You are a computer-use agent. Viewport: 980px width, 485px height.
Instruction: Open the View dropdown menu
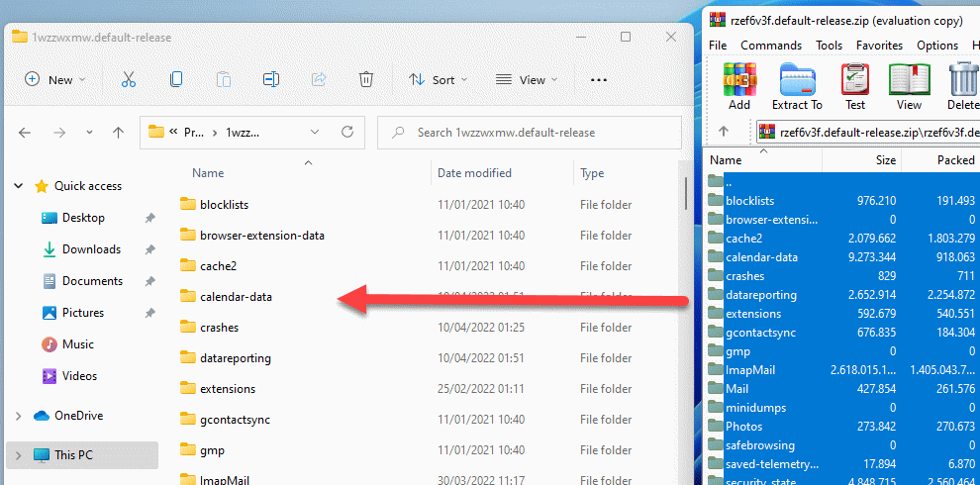click(x=526, y=80)
